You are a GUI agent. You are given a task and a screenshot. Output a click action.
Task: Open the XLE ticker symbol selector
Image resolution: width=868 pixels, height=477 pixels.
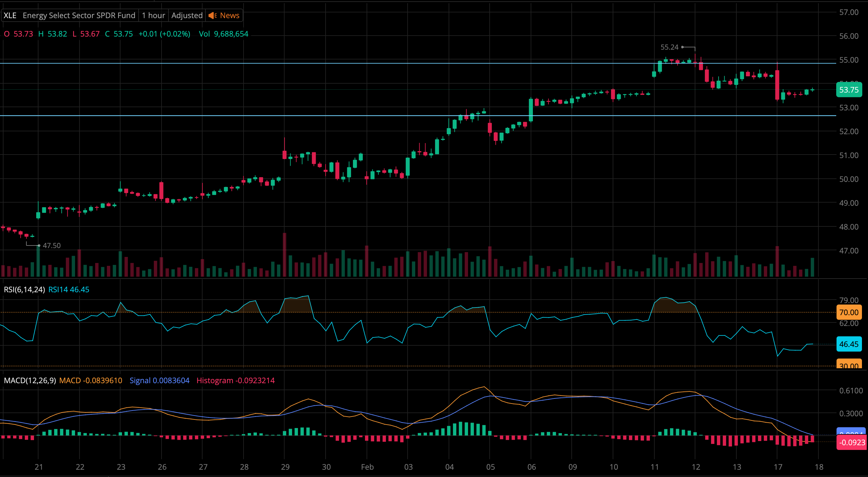pyautogui.click(x=10, y=16)
